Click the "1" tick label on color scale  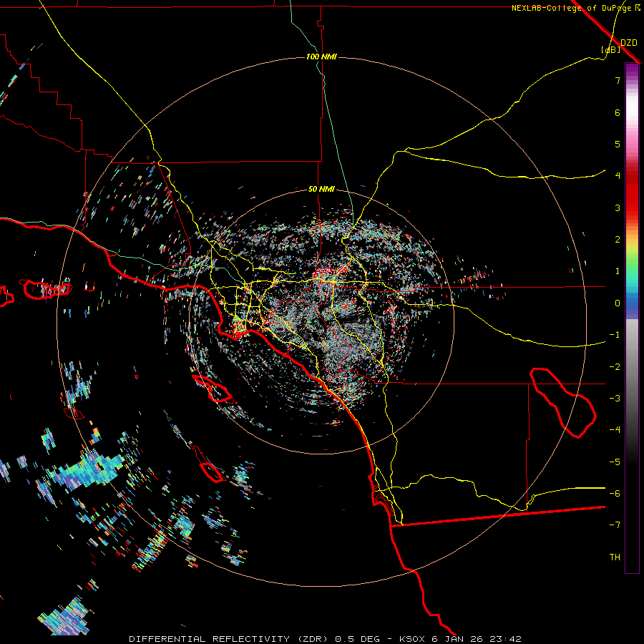click(618, 271)
